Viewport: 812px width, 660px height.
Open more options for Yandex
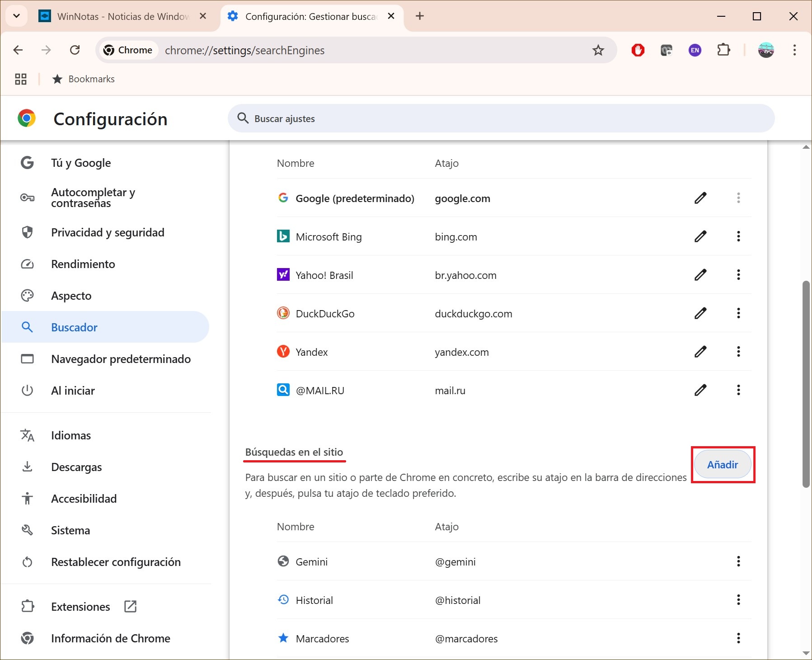coord(738,352)
